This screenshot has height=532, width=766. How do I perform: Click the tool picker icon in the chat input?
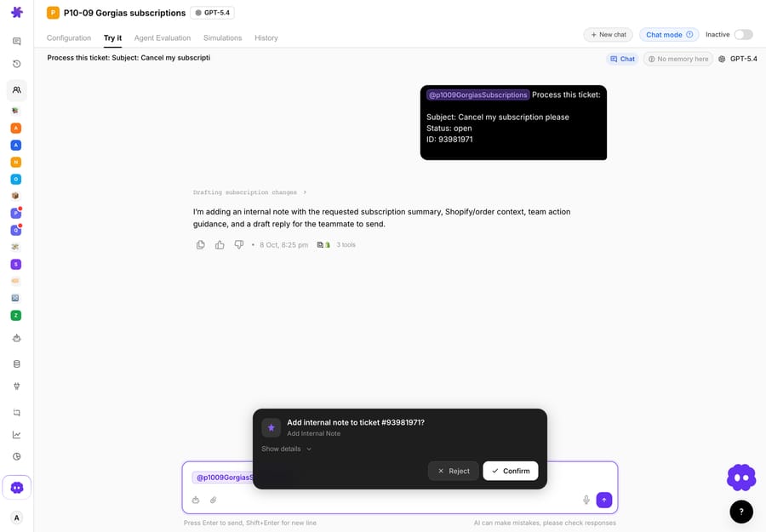click(196, 500)
